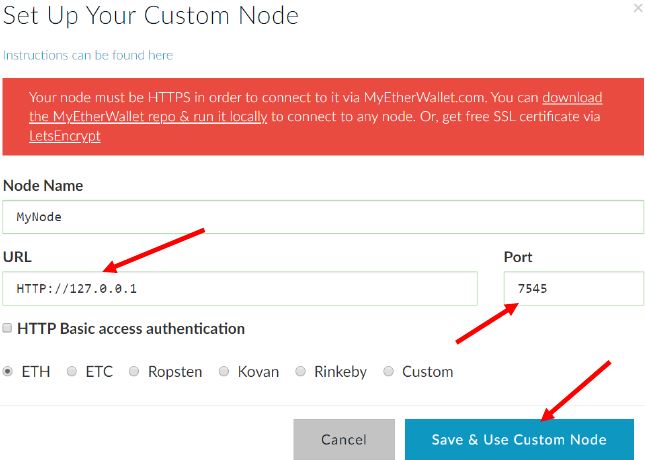Click Save & Use Custom Node
The height and width of the screenshot is (460, 645).
pos(519,439)
